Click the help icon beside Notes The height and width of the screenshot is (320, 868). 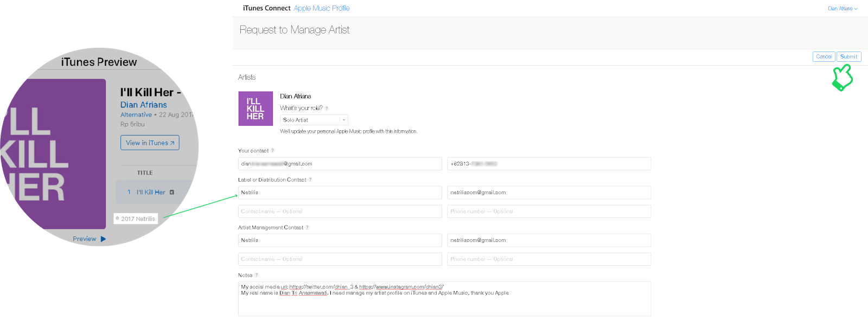pyautogui.click(x=257, y=275)
